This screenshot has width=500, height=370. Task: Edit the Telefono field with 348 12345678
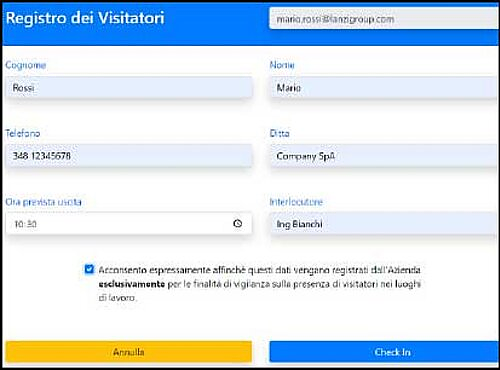coord(129,156)
